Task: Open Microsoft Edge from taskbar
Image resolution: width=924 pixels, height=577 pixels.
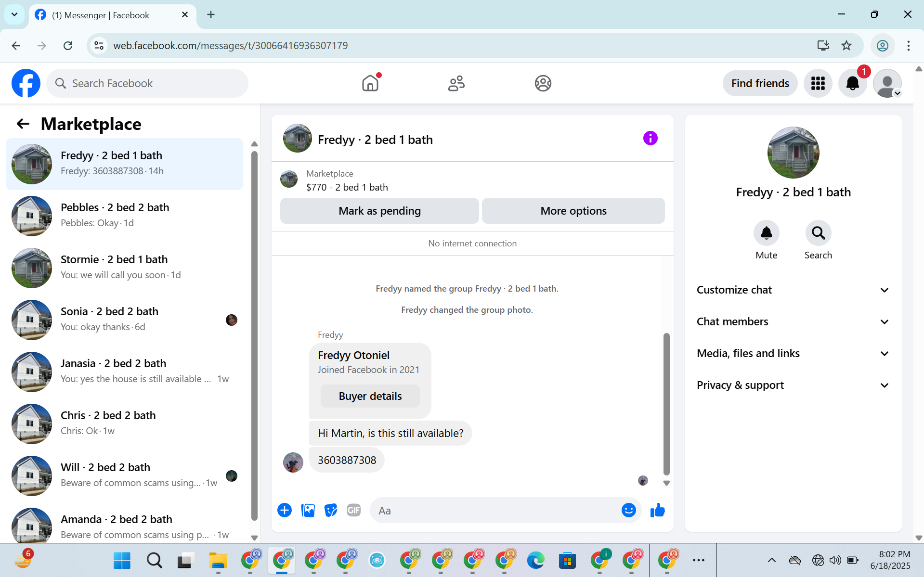Action: tap(535, 560)
